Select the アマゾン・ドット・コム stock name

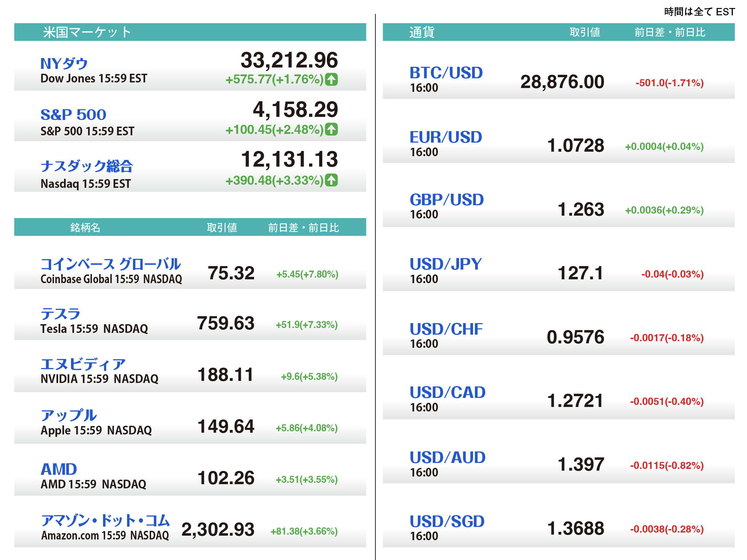tap(105, 520)
